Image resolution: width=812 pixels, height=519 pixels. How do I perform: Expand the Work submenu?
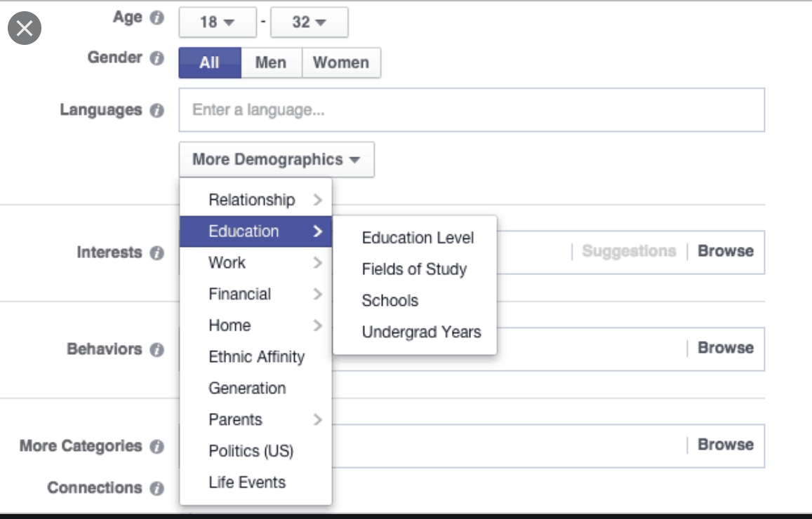tap(256, 263)
